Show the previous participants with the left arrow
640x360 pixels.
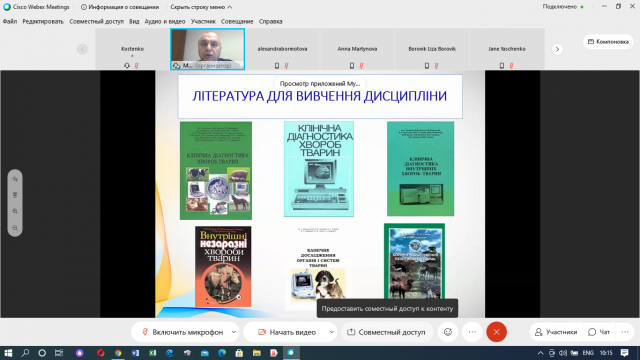pyautogui.click(x=82, y=49)
